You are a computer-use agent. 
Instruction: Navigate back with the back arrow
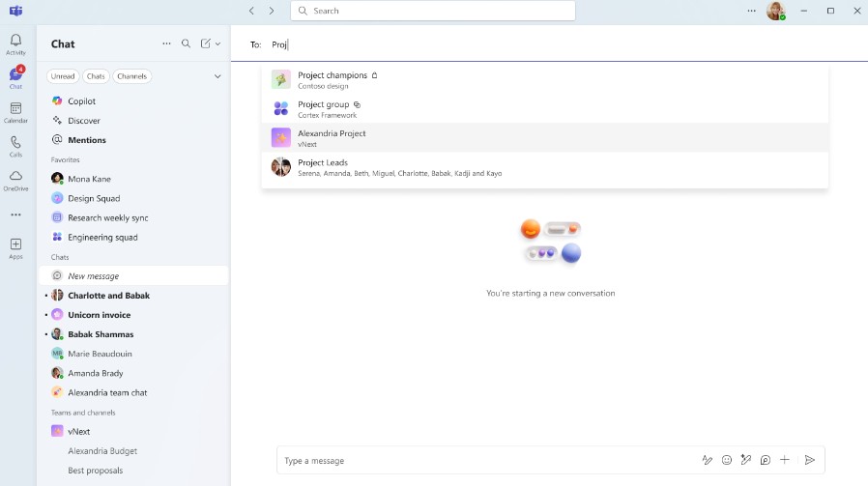coord(251,11)
